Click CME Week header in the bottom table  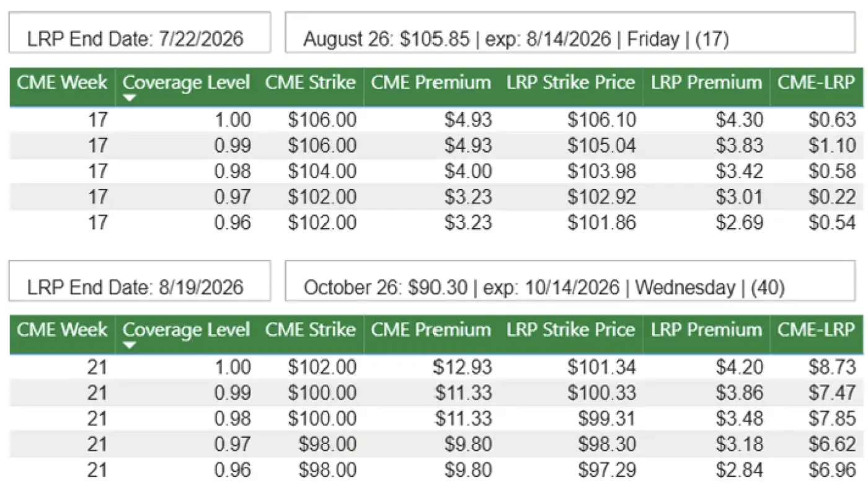(62, 330)
